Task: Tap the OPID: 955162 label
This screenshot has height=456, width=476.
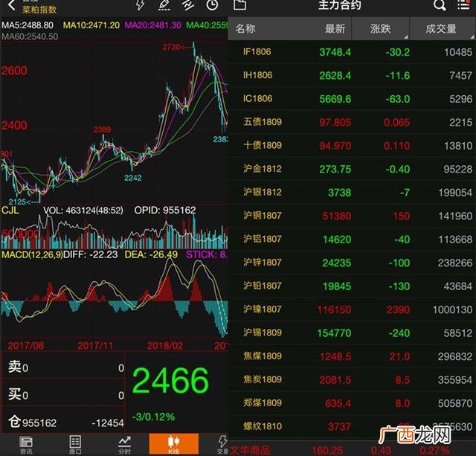Action: (165, 210)
